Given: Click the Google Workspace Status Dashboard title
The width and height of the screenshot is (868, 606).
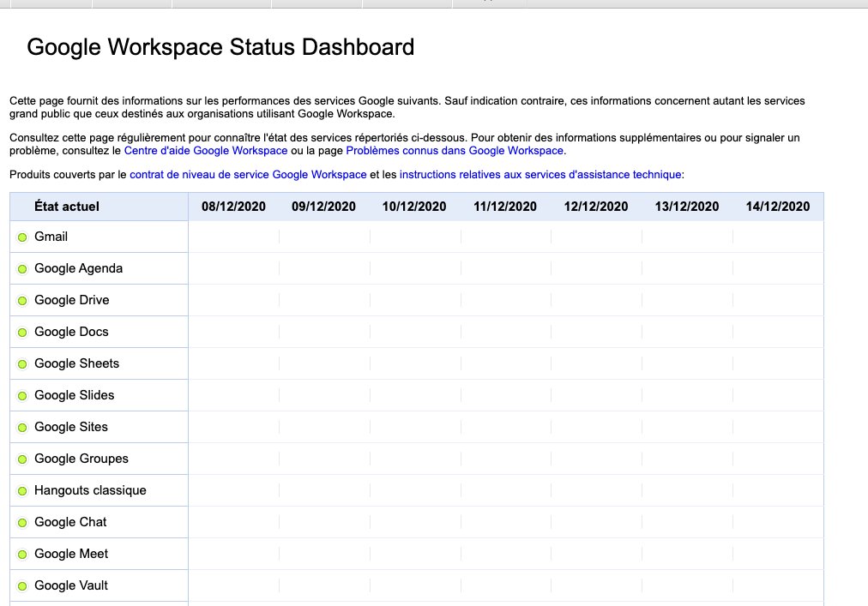Looking at the screenshot, I should (x=220, y=48).
